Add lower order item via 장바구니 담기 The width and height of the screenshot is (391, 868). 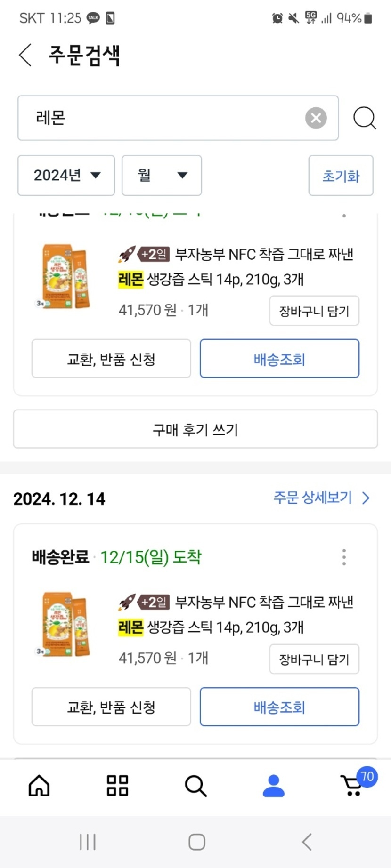tap(314, 659)
